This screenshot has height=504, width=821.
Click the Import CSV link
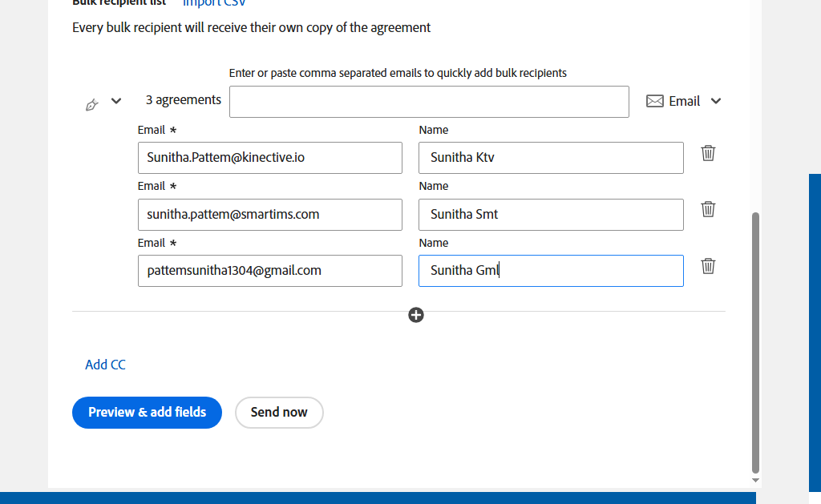214,3
